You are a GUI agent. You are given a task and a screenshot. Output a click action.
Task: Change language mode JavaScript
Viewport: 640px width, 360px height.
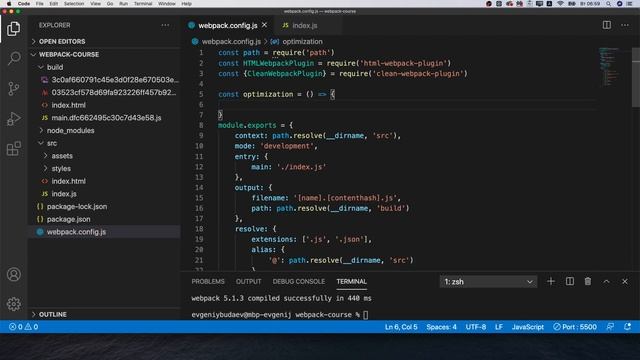click(x=528, y=327)
